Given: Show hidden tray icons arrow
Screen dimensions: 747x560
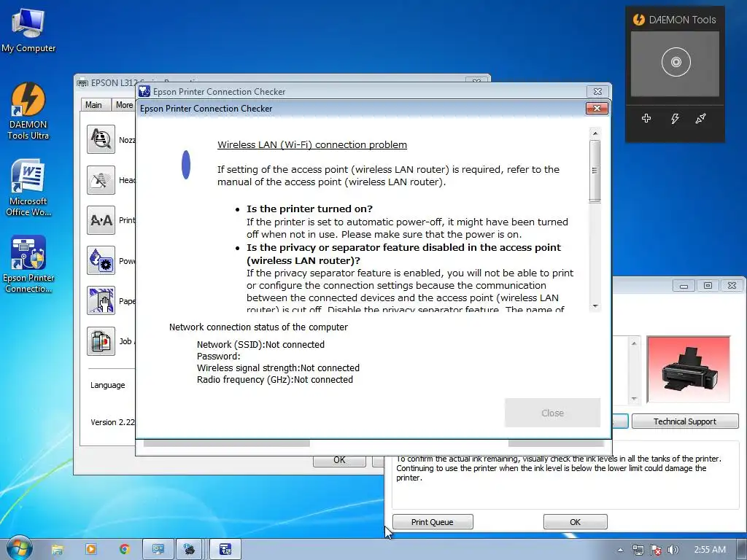Looking at the screenshot, I should [620, 550].
